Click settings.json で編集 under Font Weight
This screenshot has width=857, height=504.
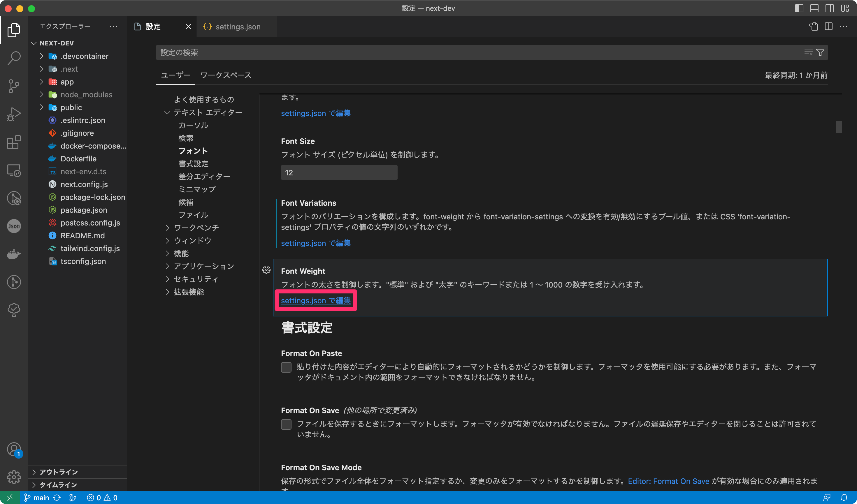click(316, 300)
